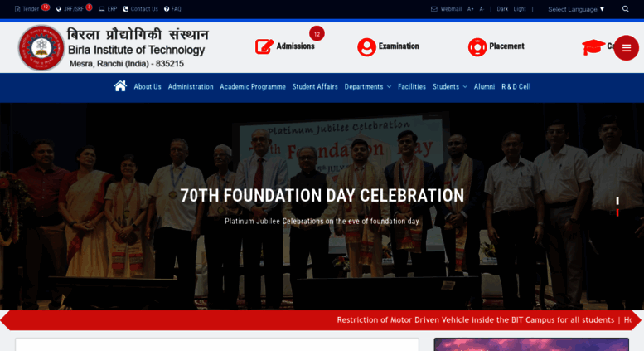Open the BIT Mesra institute logo
This screenshot has height=351, width=644.
pyautogui.click(x=41, y=47)
